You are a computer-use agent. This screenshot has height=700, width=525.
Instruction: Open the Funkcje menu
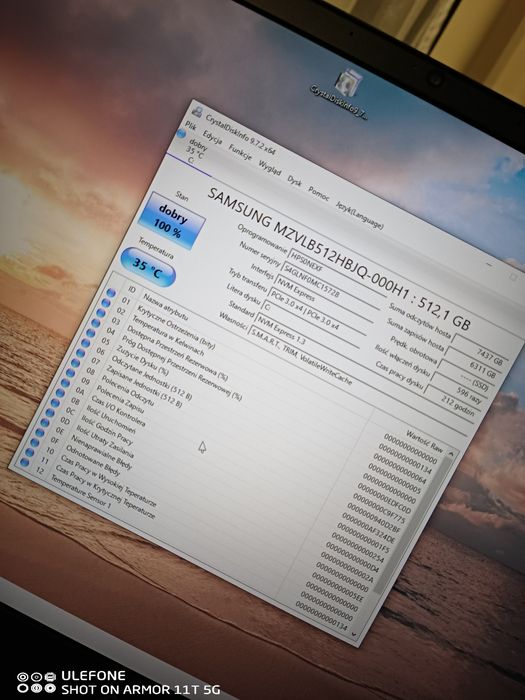click(x=240, y=152)
